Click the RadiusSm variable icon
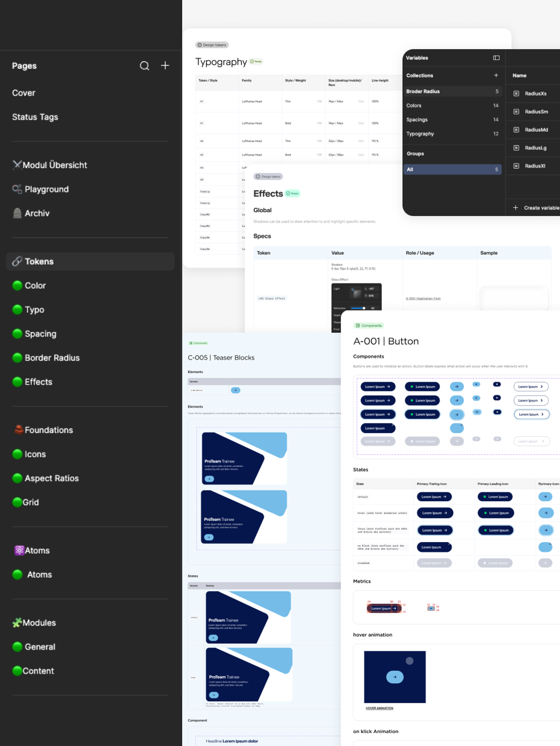The width and height of the screenshot is (560, 746). pyautogui.click(x=516, y=112)
